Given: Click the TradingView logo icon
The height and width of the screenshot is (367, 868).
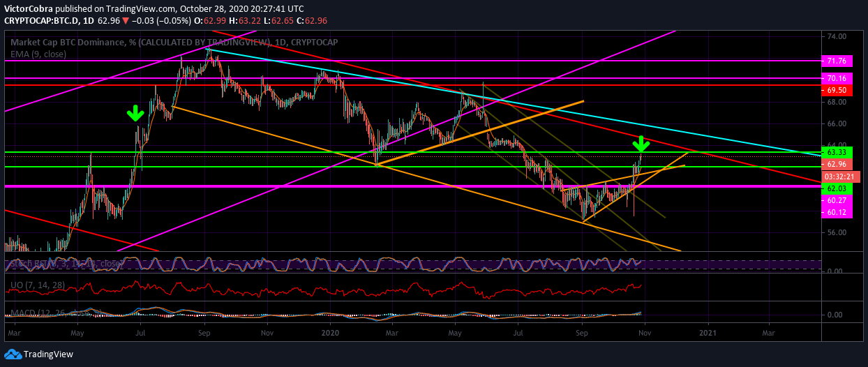Looking at the screenshot, I should (x=13, y=354).
